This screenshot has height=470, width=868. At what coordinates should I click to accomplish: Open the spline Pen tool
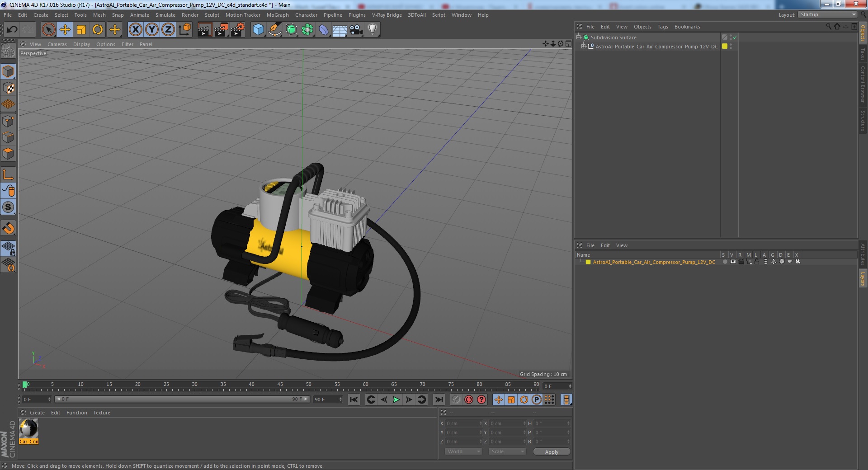click(274, 30)
